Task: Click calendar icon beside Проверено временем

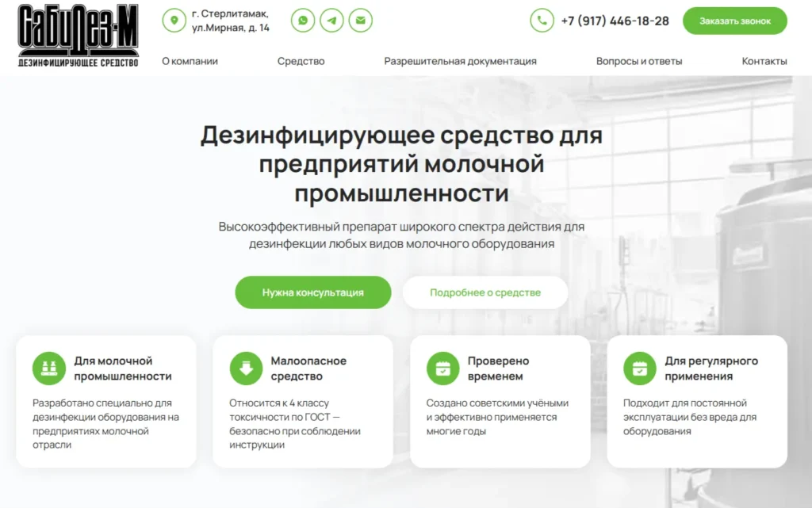Action: pos(442,369)
